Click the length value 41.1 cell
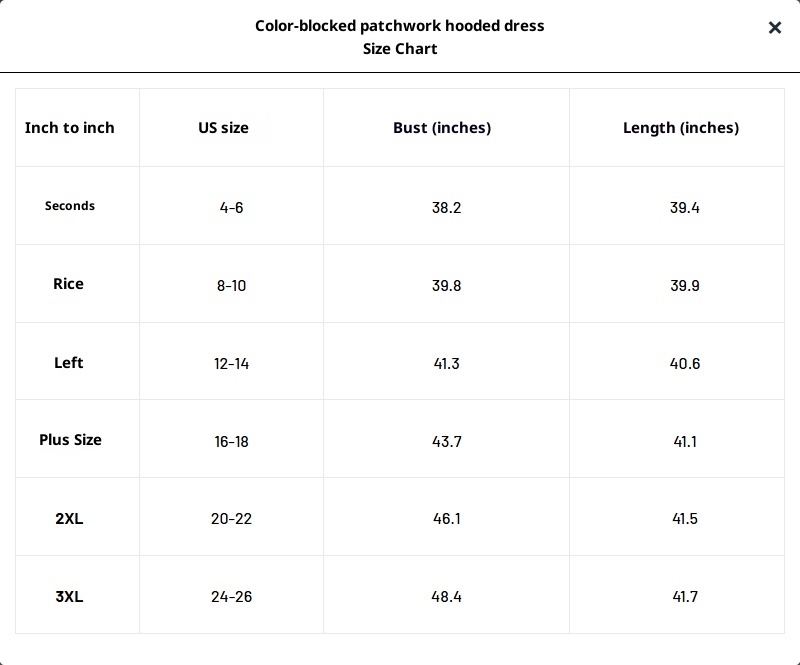This screenshot has height=665, width=800. [684, 441]
